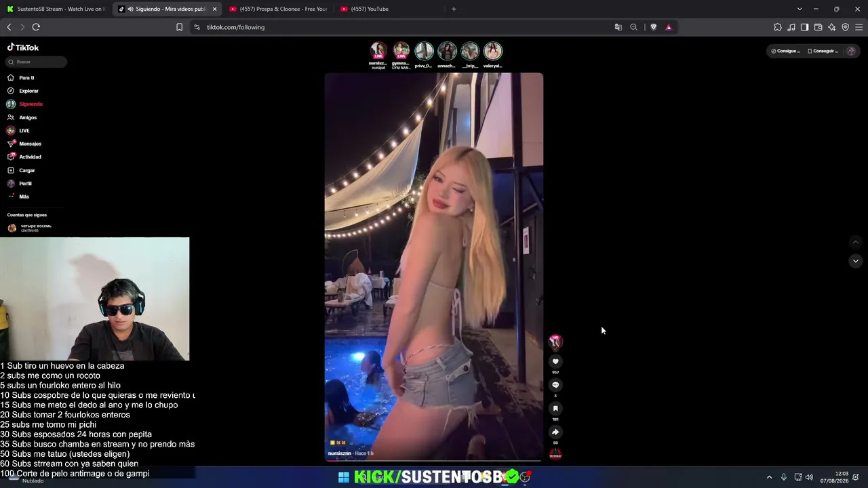Share the video with the arrow icon
Viewport: 868px width, 488px height.
click(555, 432)
